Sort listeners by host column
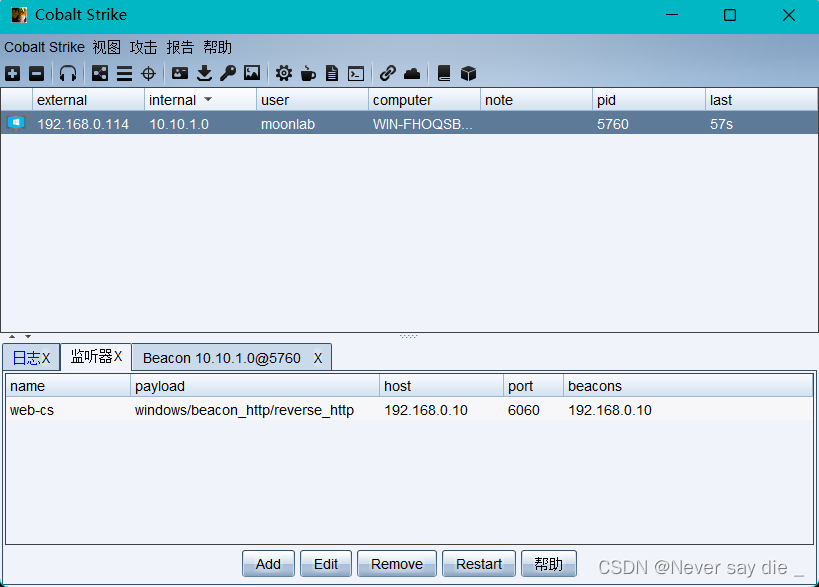 click(441, 386)
